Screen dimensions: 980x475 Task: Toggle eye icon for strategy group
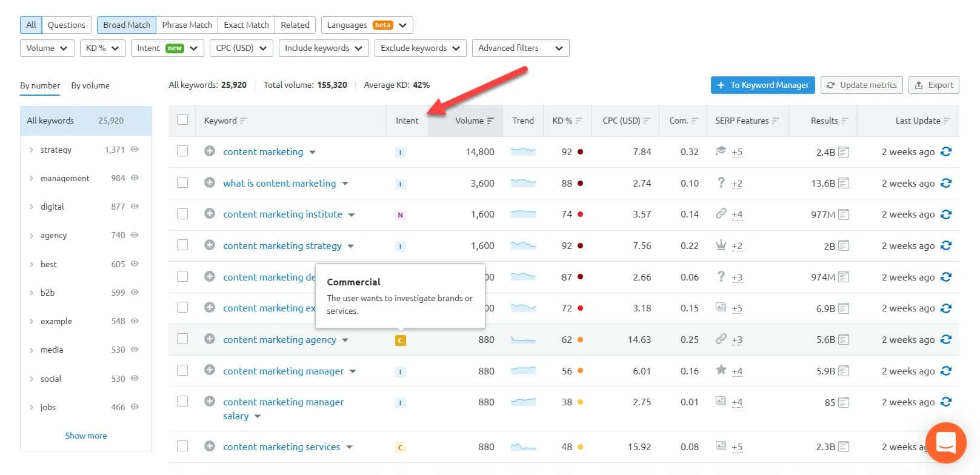[x=135, y=149]
